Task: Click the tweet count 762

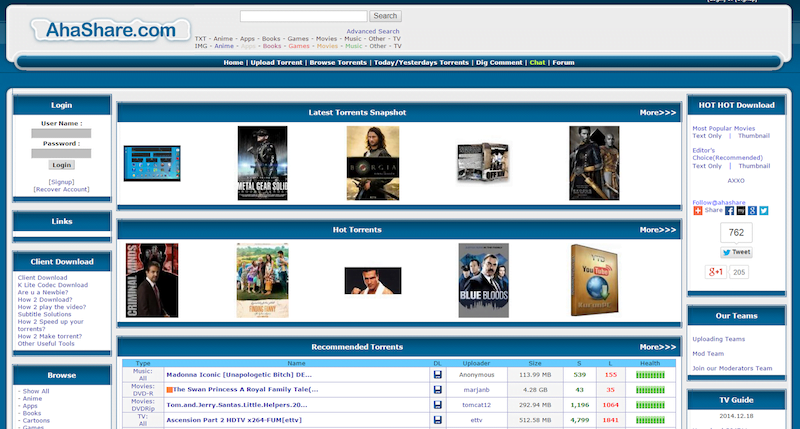Action: [x=736, y=233]
